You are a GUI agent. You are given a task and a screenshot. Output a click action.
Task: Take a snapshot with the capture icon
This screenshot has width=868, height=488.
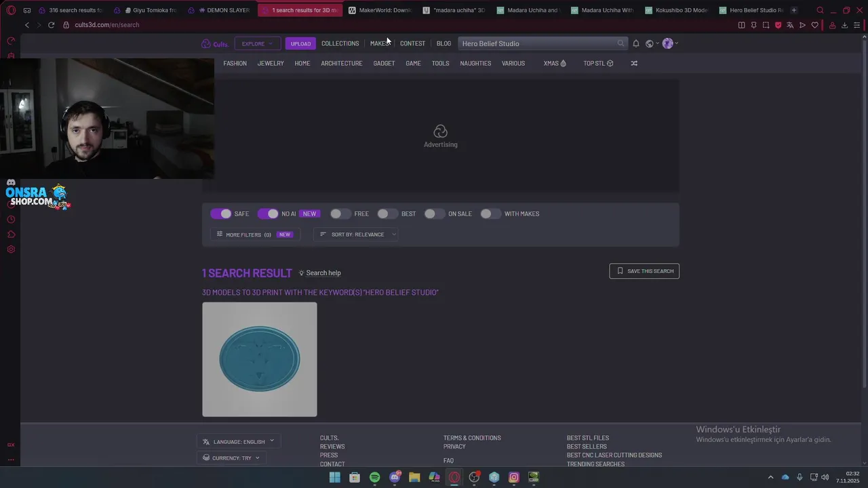coord(766,25)
